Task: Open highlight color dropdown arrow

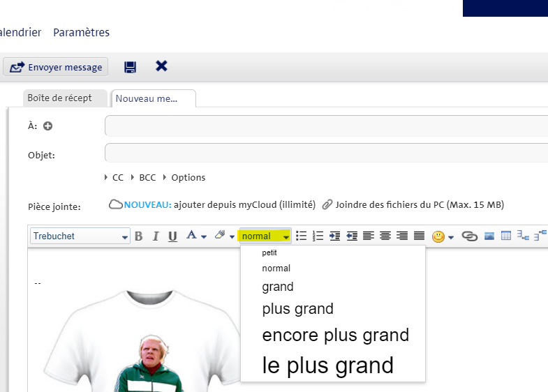Action: [x=232, y=236]
